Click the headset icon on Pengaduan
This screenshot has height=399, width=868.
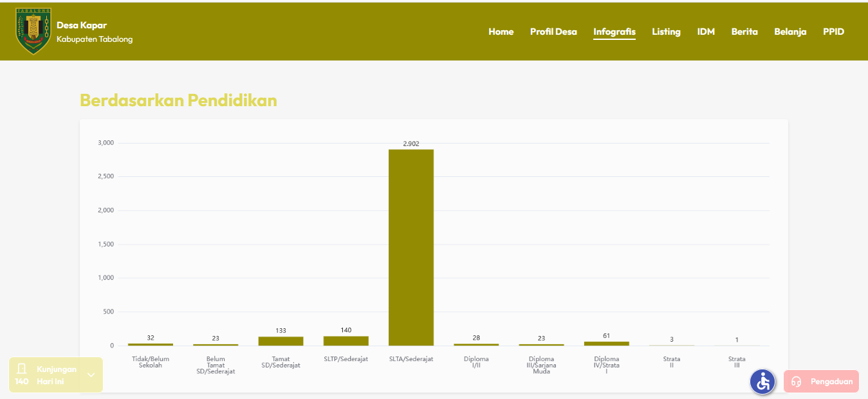(x=796, y=382)
